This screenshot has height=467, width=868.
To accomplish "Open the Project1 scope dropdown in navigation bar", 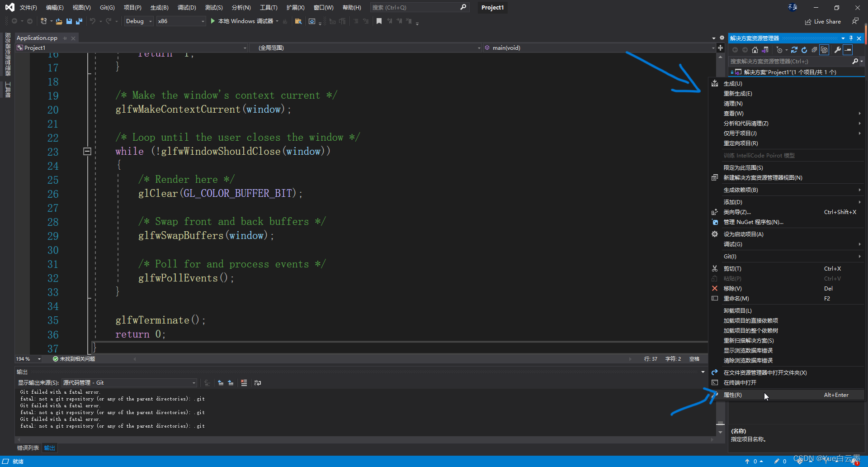I will (x=132, y=48).
